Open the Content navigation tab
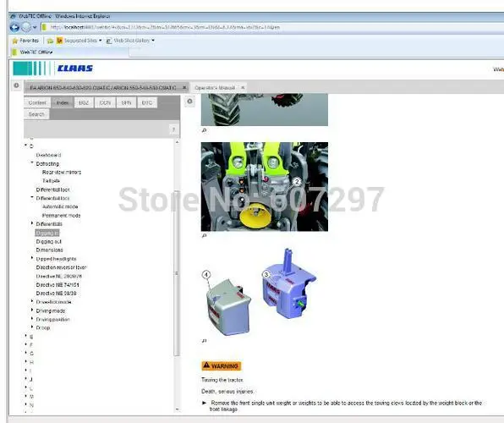504x423 pixels. (x=37, y=102)
